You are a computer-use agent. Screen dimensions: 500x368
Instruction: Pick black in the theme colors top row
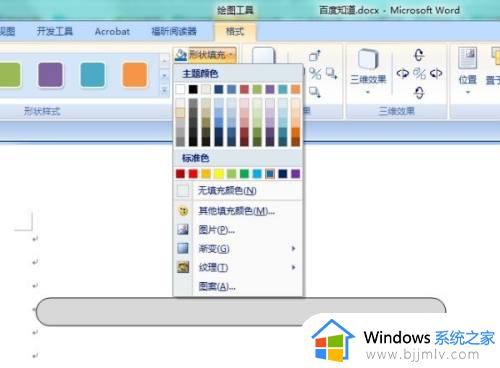pos(193,89)
